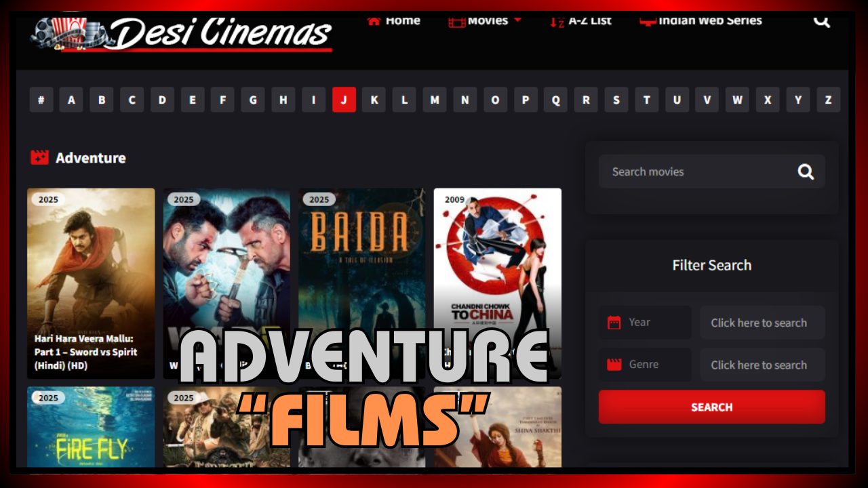
Task: Select letter M in alphabet filter
Action: point(435,100)
